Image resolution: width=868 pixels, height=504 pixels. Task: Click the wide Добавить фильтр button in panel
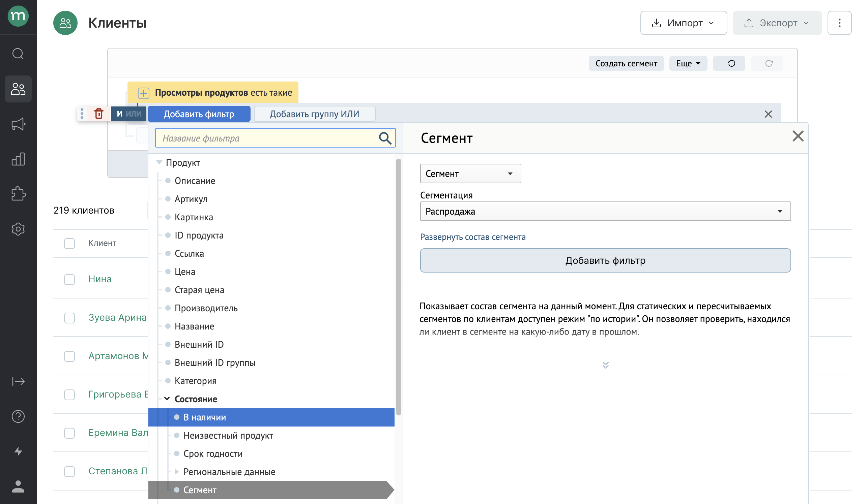coord(605,260)
